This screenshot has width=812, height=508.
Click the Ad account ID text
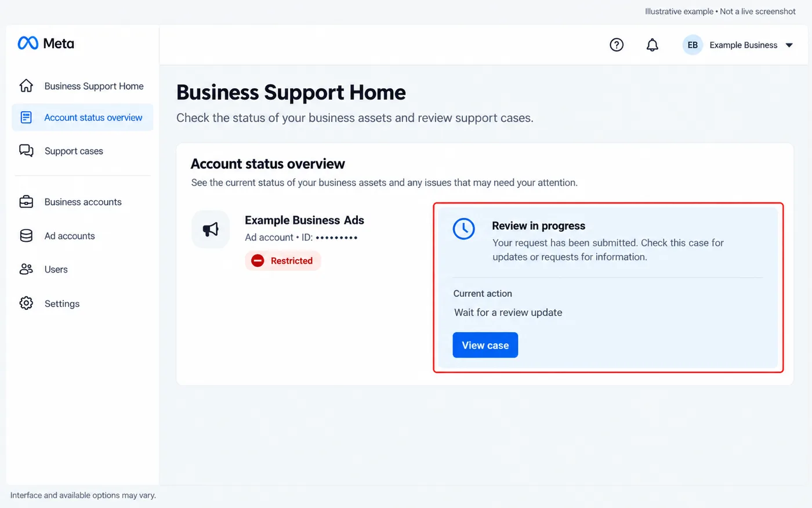click(x=301, y=237)
